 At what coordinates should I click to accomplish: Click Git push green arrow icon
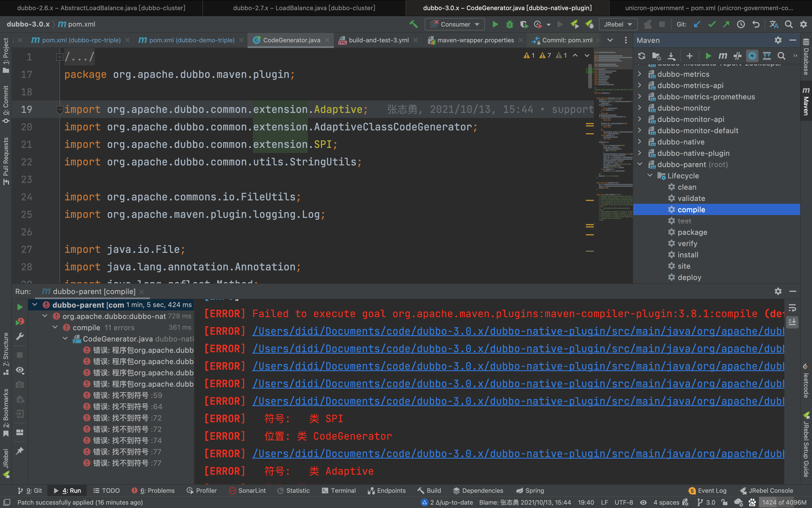click(x=726, y=24)
